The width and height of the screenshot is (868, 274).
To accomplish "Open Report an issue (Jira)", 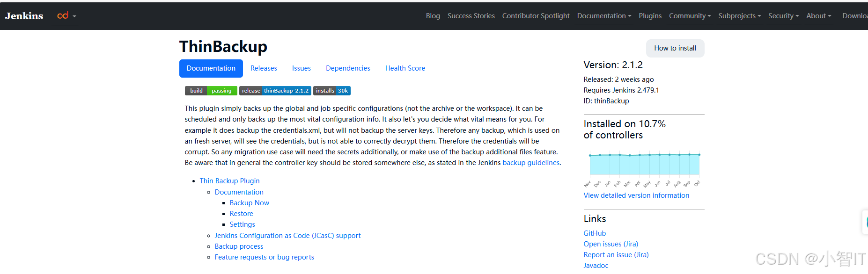I will 616,255.
